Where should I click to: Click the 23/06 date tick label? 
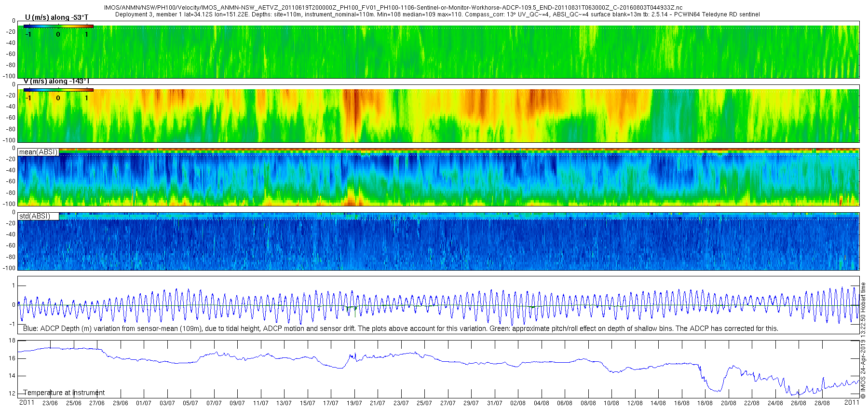coord(50,403)
